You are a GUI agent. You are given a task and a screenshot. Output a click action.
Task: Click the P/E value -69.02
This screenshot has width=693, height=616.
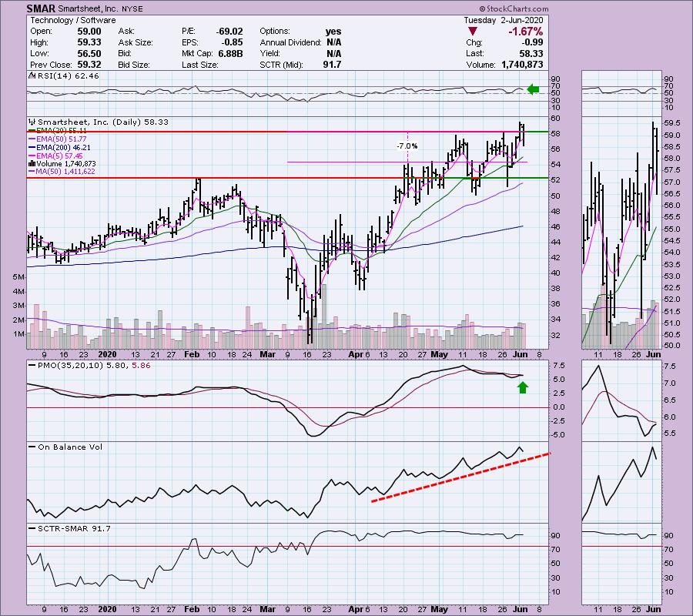pos(229,32)
